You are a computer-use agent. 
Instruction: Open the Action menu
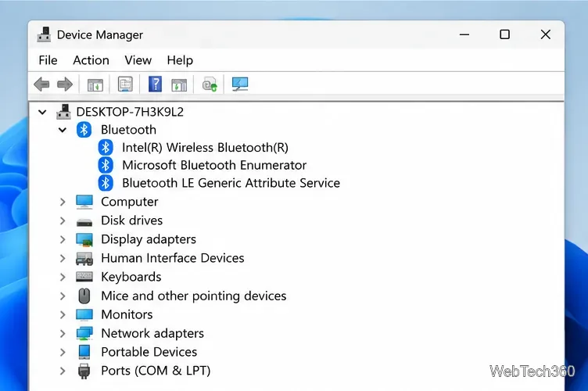pos(91,60)
